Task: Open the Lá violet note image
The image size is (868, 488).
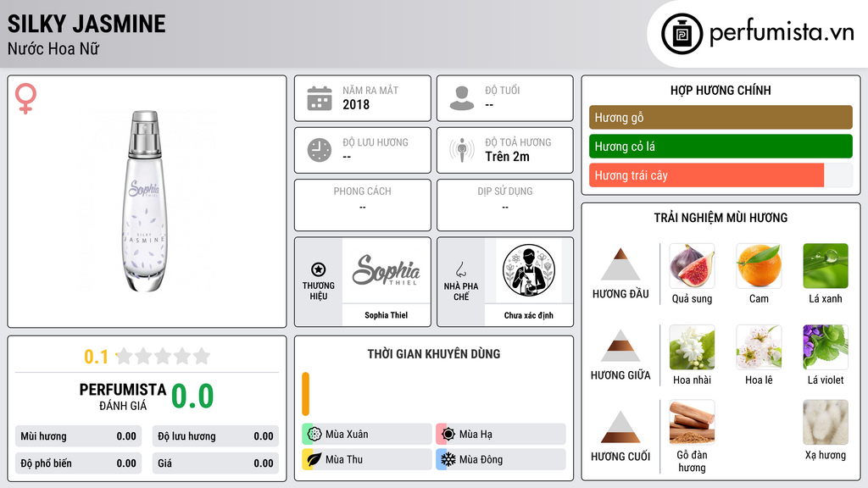Action: (826, 347)
